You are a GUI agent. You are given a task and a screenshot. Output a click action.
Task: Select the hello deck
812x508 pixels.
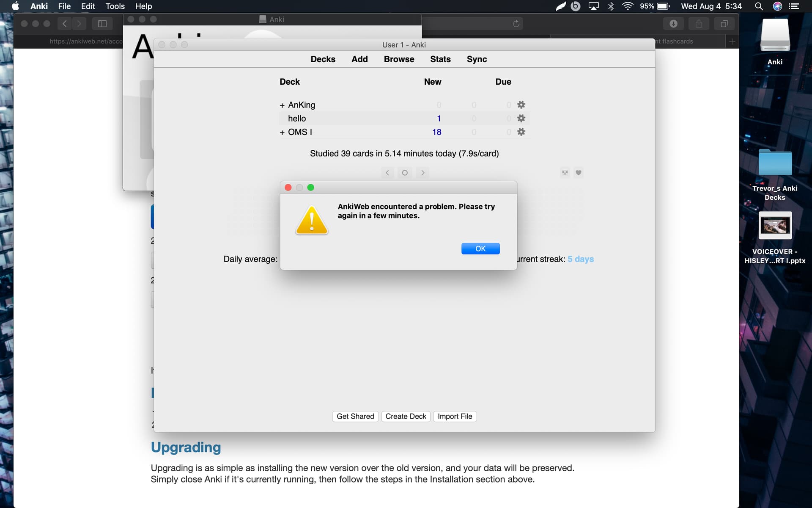point(297,119)
